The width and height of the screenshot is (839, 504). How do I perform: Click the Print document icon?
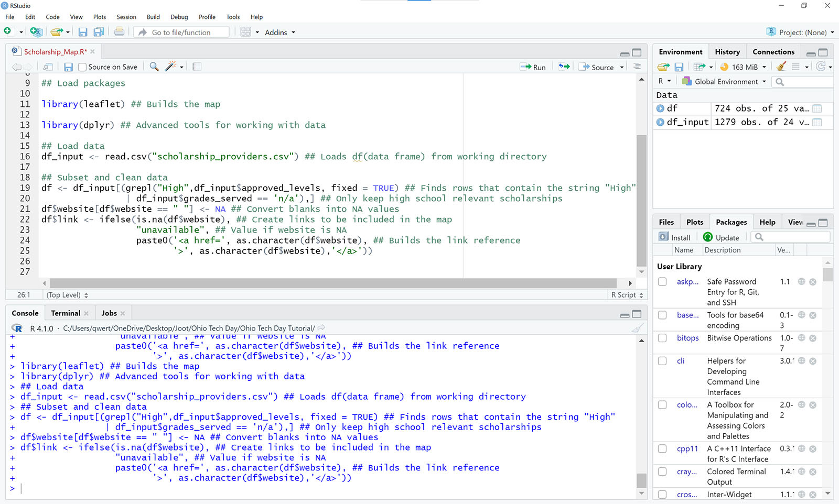(x=120, y=32)
